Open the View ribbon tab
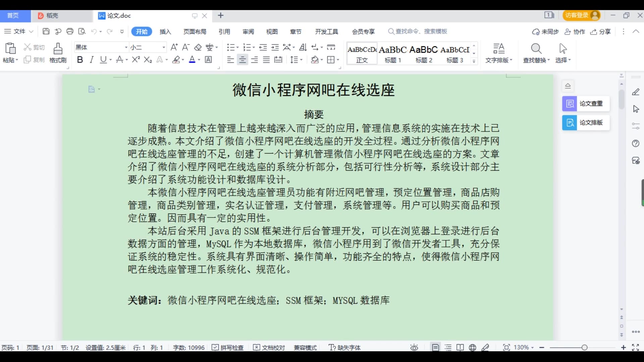The image size is (644, 362). pyautogui.click(x=272, y=32)
